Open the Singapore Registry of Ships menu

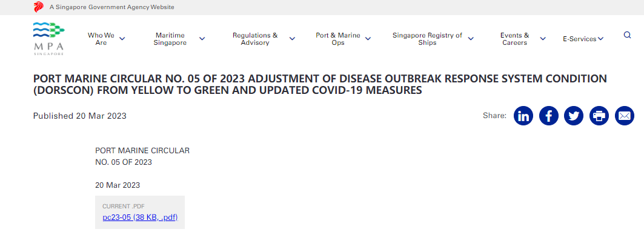click(x=427, y=39)
